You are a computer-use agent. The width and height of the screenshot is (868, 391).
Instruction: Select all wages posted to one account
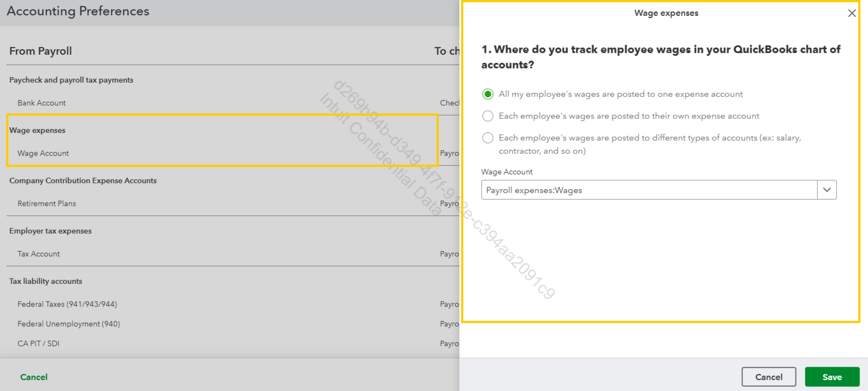point(488,94)
